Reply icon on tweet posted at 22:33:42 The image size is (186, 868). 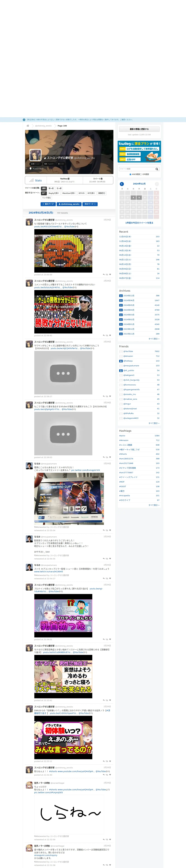coord(104,700)
